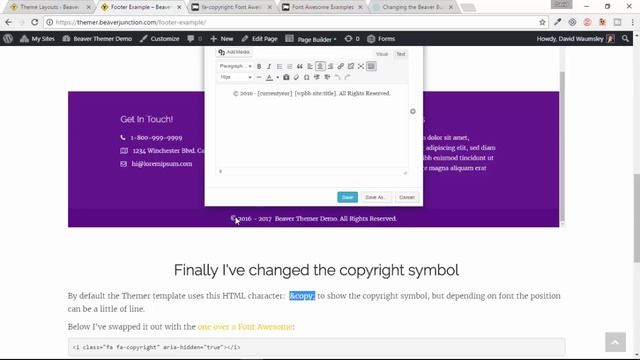The image size is (640, 360).
Task: Open distraction-free fullscreen mode
Action: [361, 66]
